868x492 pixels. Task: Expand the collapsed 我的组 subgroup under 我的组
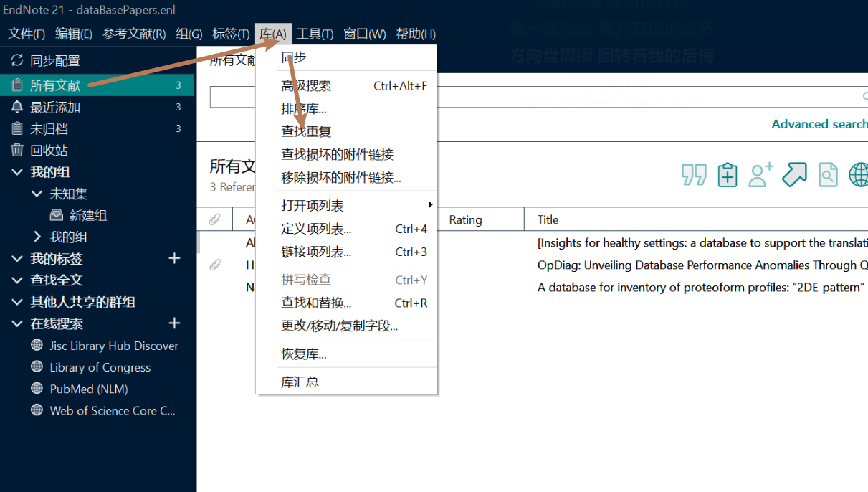tap(38, 237)
